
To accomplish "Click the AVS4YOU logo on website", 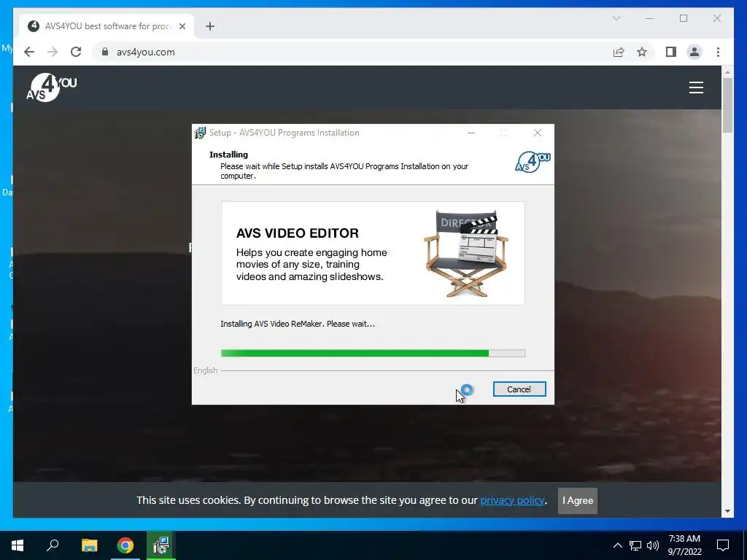I will click(x=52, y=87).
